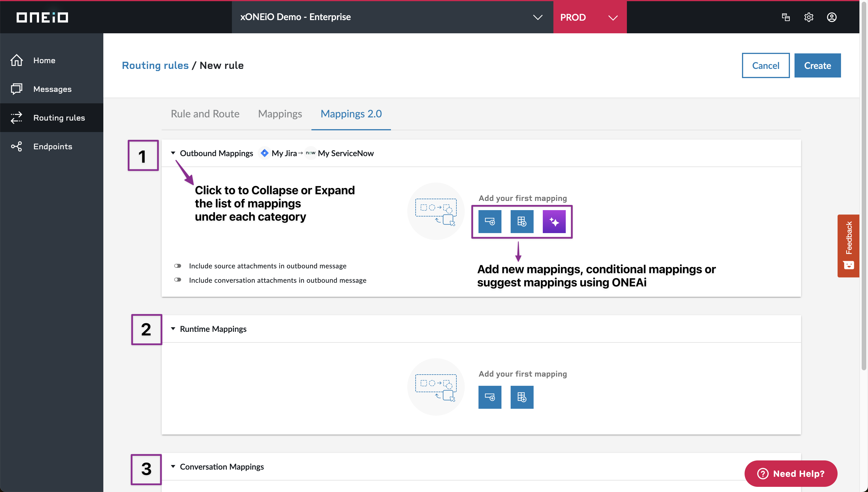Screen dimensions: 868x492
Task: Click the Outbound mapping illustration graphic
Action: [x=436, y=211]
